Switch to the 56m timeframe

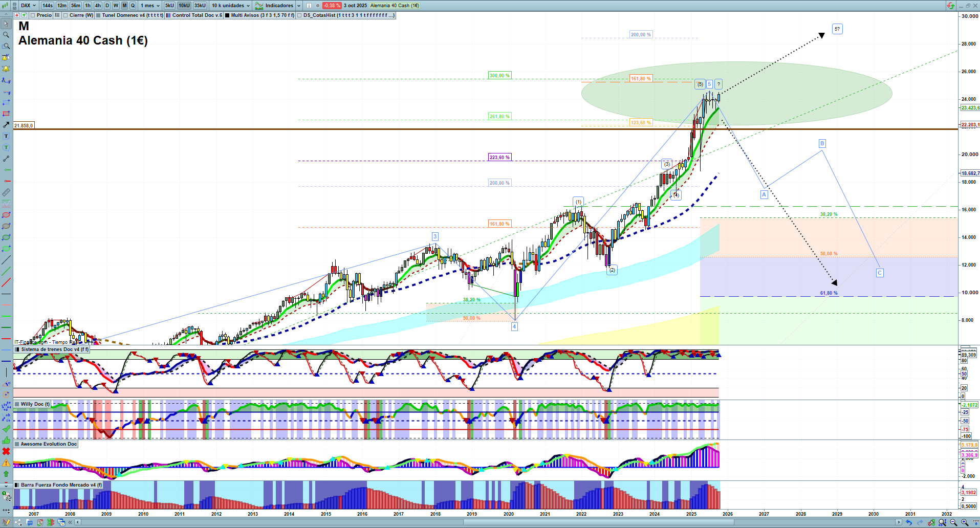pyautogui.click(x=76, y=6)
